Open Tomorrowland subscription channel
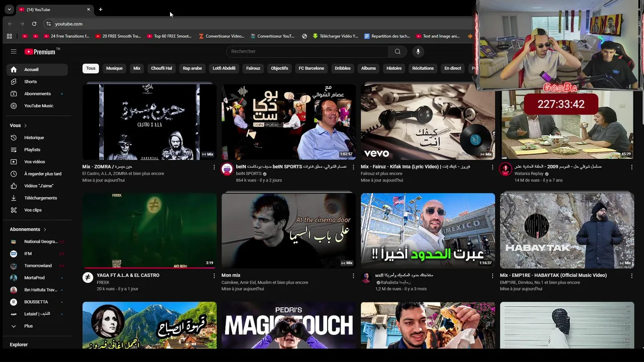This screenshot has width=644, height=362. [37, 265]
